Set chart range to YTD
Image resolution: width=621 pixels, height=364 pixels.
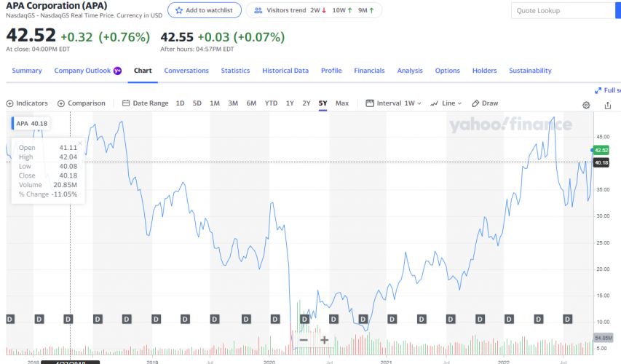point(271,103)
